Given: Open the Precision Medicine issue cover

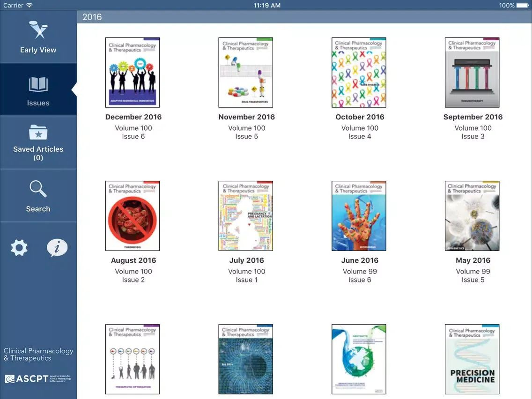Looking at the screenshot, I should coord(472,359).
